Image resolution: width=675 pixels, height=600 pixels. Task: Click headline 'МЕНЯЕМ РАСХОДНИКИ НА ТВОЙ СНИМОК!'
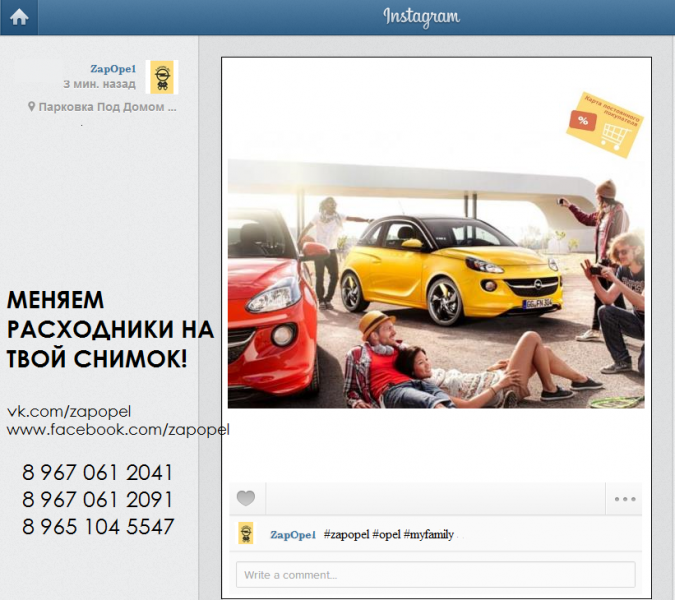[x=110, y=329]
